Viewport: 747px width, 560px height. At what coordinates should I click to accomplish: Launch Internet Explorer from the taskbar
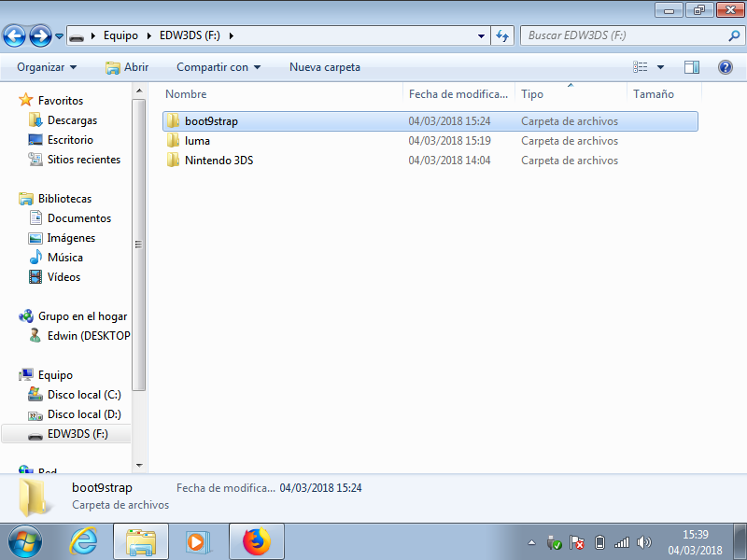(83, 542)
